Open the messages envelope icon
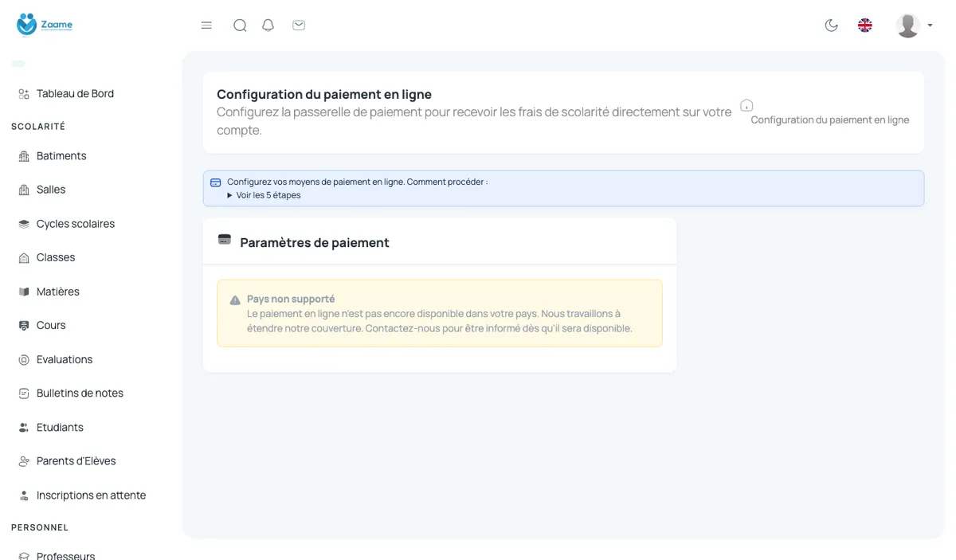Image resolution: width=956 pixels, height=560 pixels. (x=299, y=25)
